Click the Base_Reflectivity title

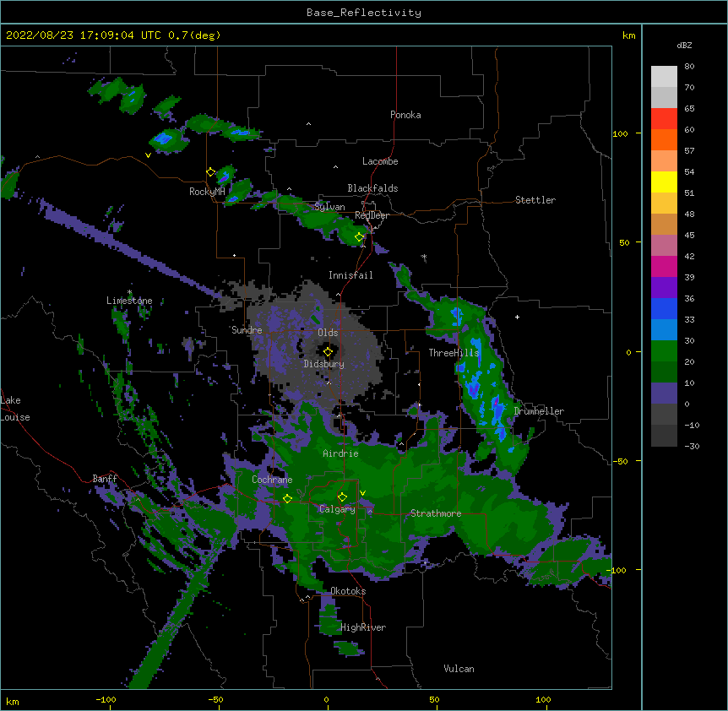pos(364,13)
